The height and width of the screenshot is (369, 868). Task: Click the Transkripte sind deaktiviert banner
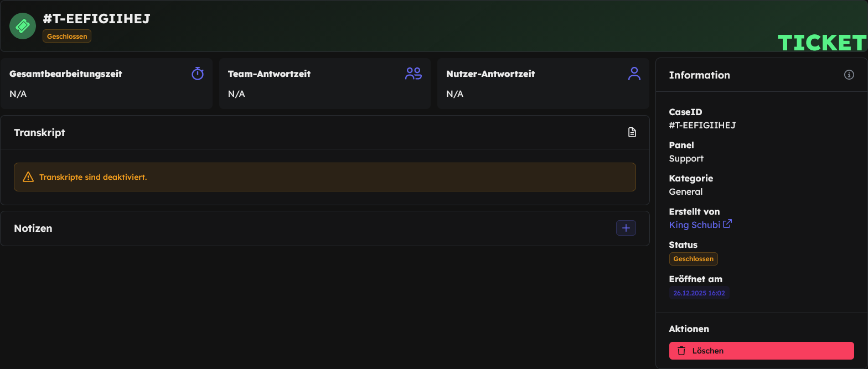(325, 177)
